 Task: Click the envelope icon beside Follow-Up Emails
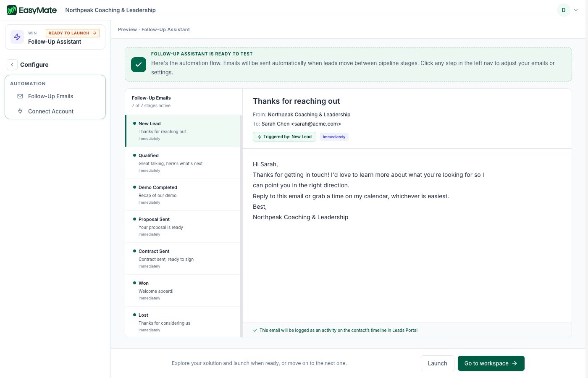pos(20,96)
